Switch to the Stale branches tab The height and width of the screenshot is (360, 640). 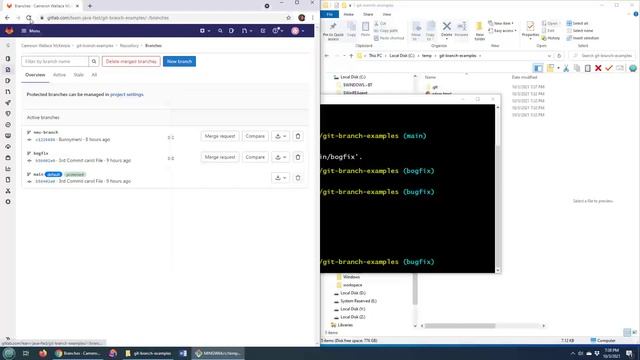pos(78,75)
